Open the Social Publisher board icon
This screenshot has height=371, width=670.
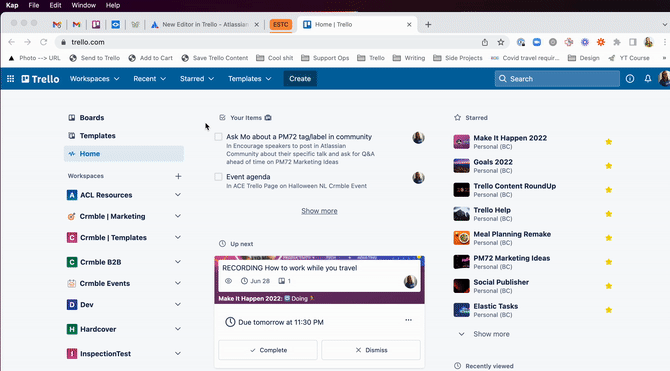click(461, 286)
